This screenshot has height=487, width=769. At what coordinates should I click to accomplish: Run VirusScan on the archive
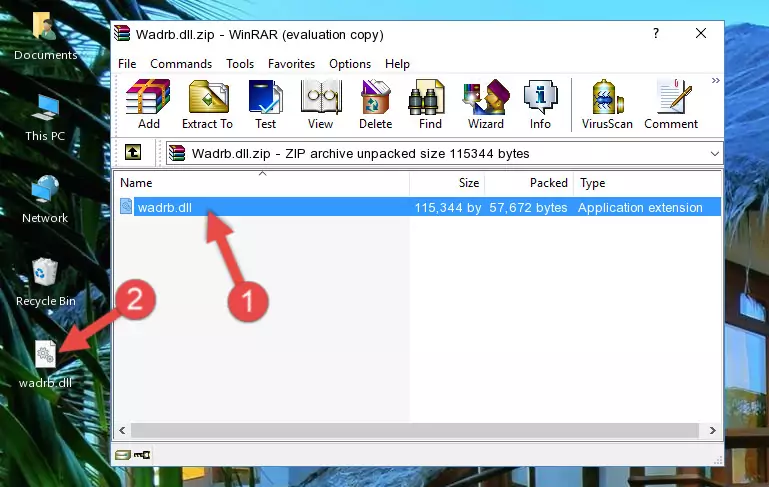click(x=607, y=104)
